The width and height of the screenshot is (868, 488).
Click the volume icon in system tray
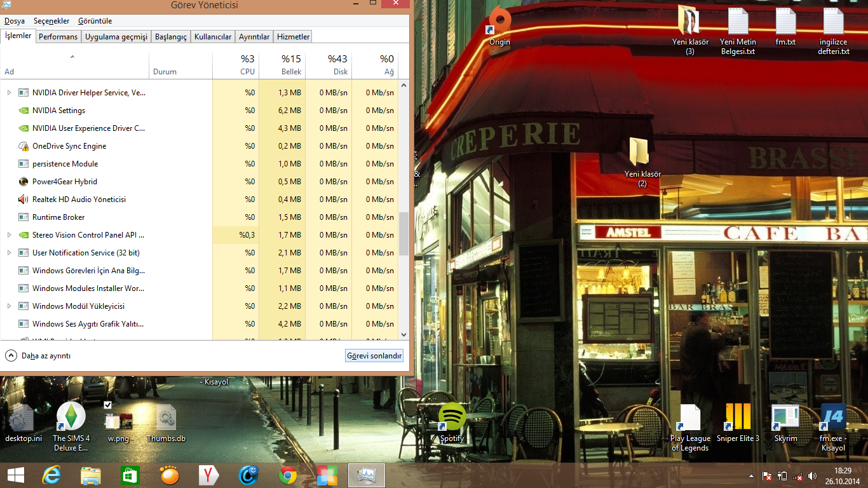coord(812,476)
